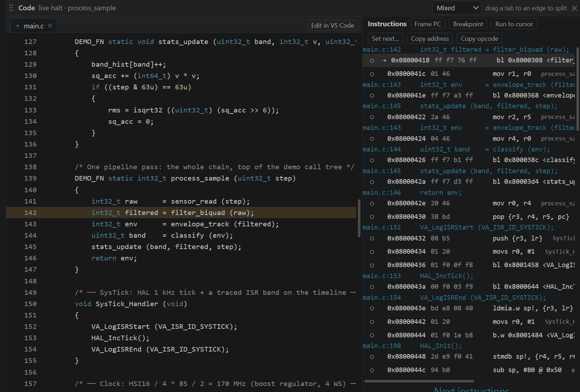The height and width of the screenshot is (392, 580).
Task: Click the panel drag handle grip icon
Action: [11, 8]
